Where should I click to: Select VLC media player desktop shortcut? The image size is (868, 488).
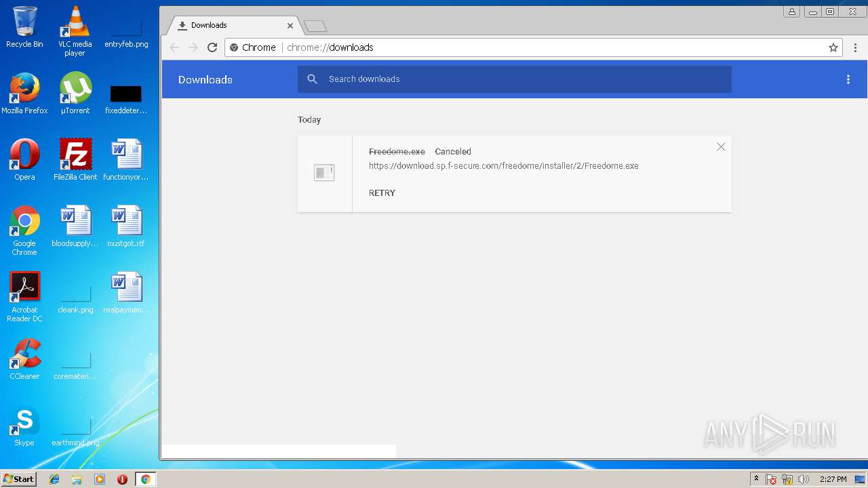coord(75,31)
